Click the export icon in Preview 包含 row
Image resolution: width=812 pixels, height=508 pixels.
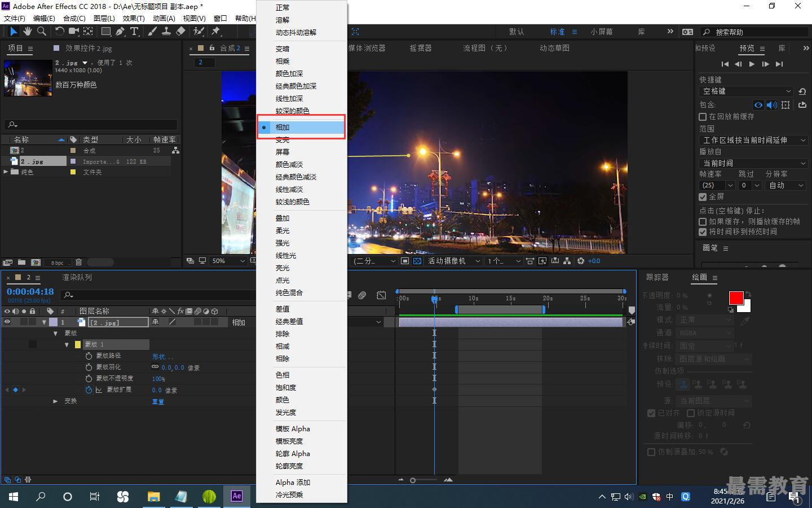(802, 105)
